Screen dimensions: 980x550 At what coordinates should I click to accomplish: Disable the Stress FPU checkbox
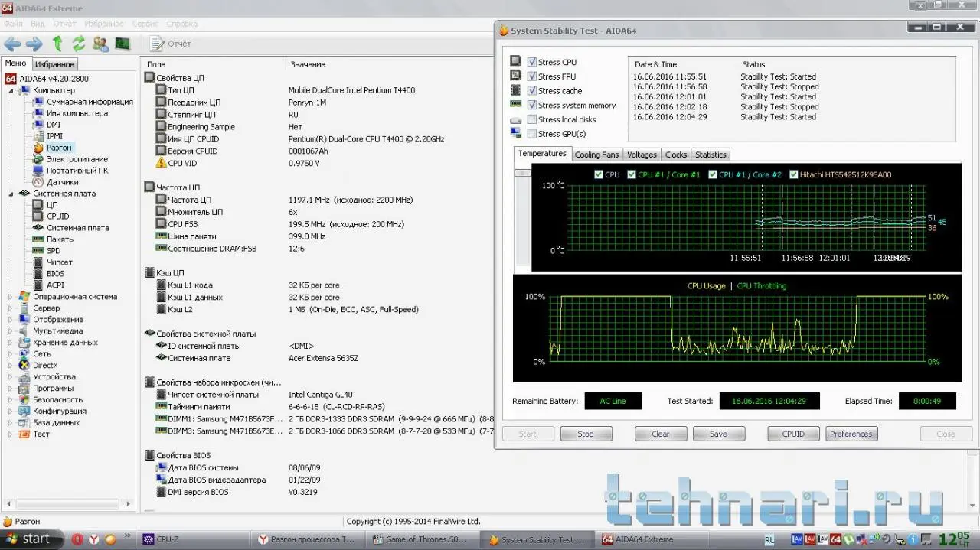pyautogui.click(x=532, y=76)
